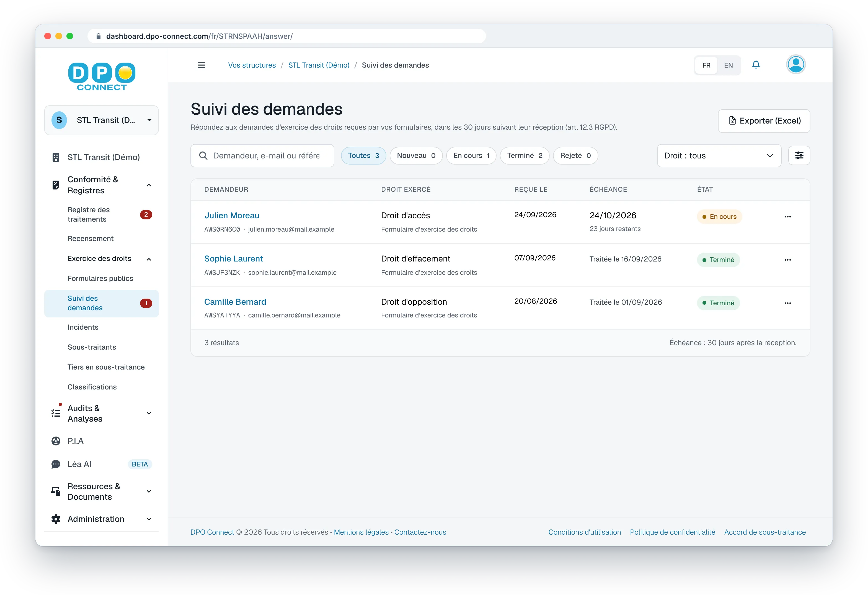Select the Toutes filter tab
Image resolution: width=868 pixels, height=595 pixels.
tap(363, 155)
